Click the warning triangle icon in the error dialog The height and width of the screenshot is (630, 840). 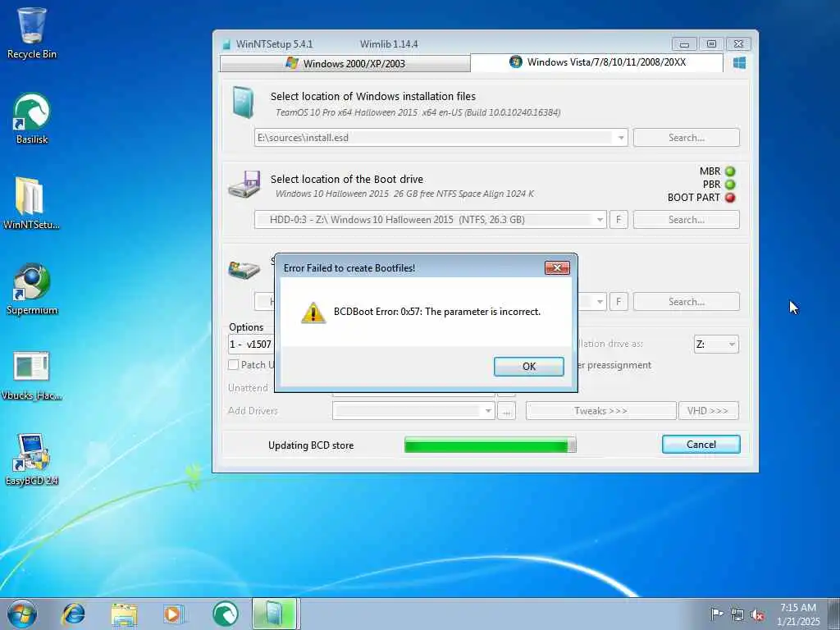[313, 313]
